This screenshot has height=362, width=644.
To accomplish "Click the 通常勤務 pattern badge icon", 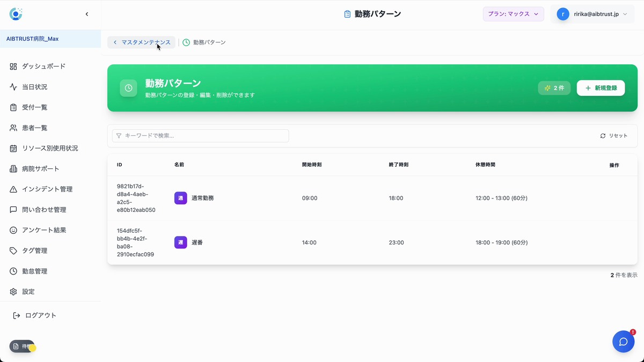I will (180, 197).
